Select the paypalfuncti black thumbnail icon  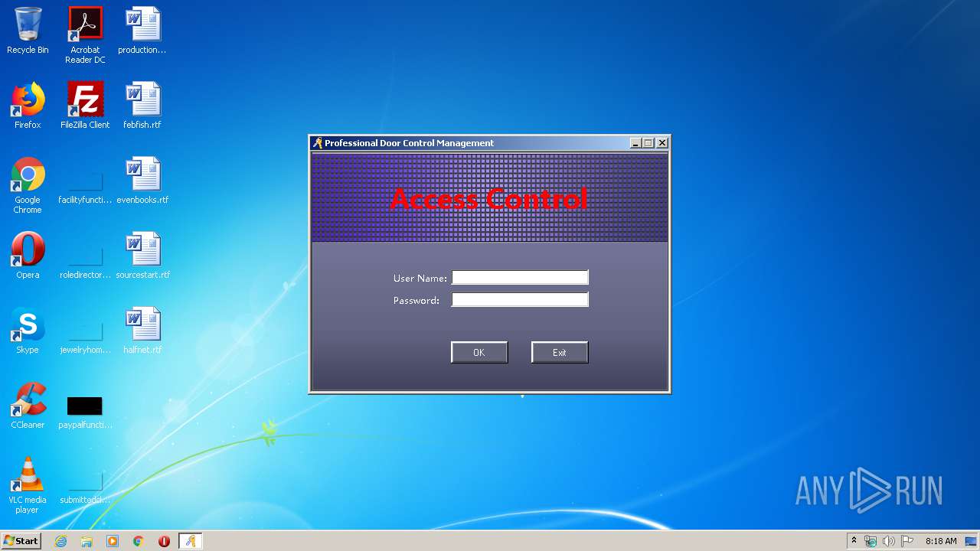coord(85,406)
